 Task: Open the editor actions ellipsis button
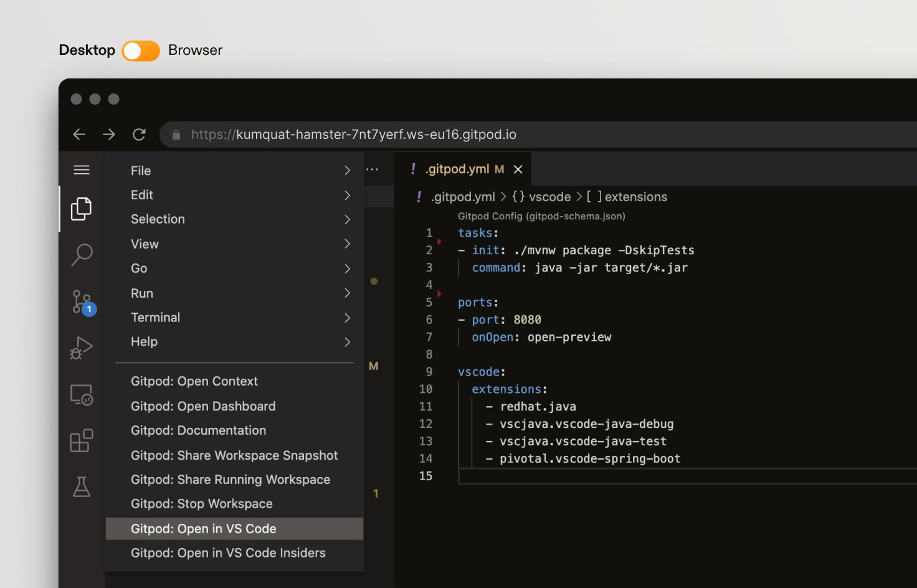(372, 169)
